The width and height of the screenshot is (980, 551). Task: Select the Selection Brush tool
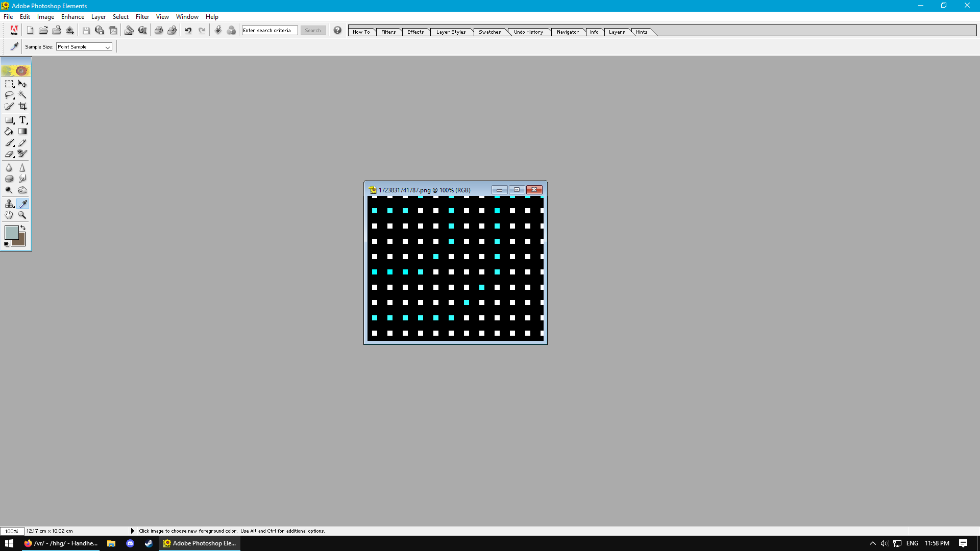(9, 106)
